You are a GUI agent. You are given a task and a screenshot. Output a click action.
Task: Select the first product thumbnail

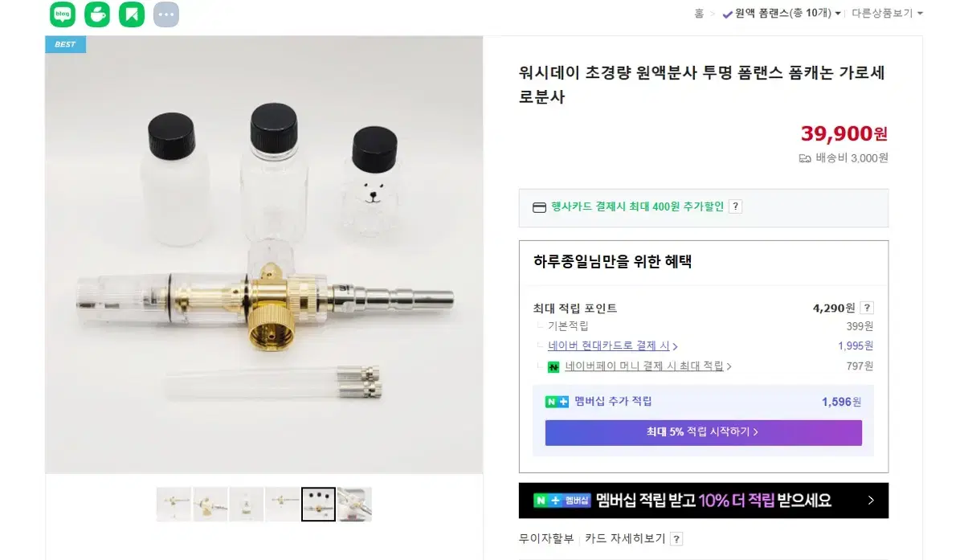tap(174, 505)
